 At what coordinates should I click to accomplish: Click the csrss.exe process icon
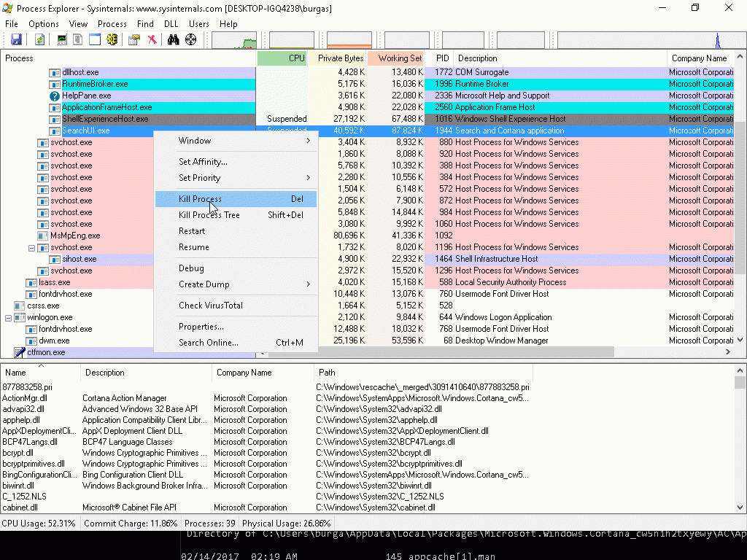[x=20, y=306]
